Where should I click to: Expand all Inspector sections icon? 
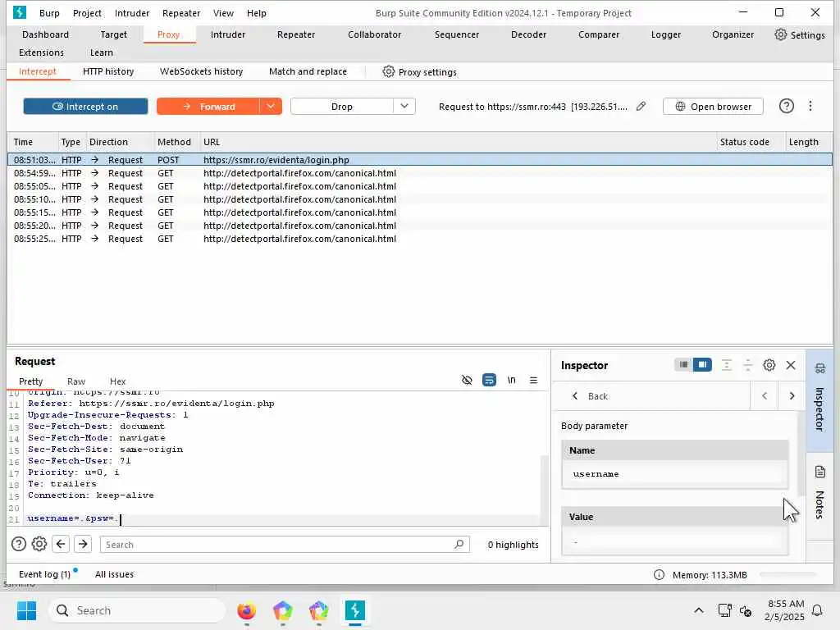[x=727, y=365]
